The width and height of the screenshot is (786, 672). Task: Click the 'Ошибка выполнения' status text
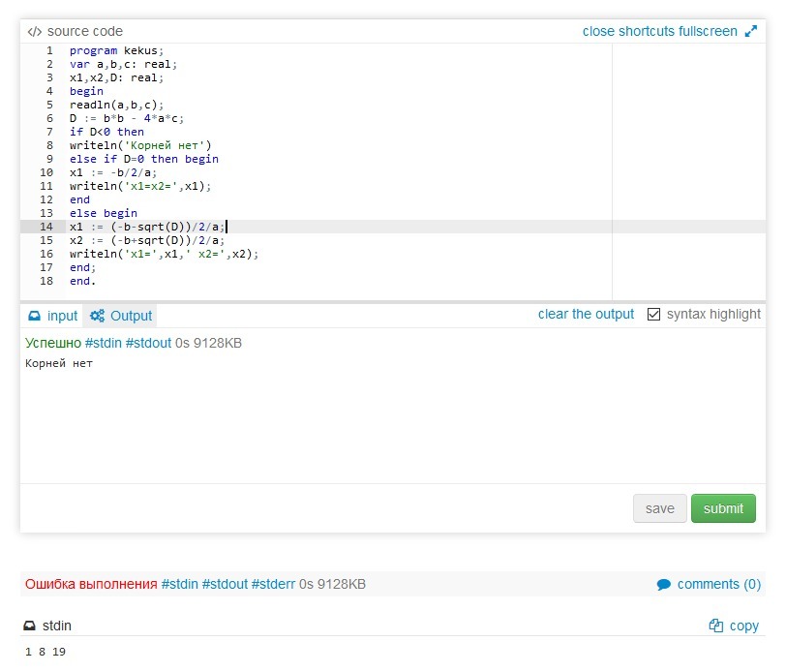coord(91,584)
